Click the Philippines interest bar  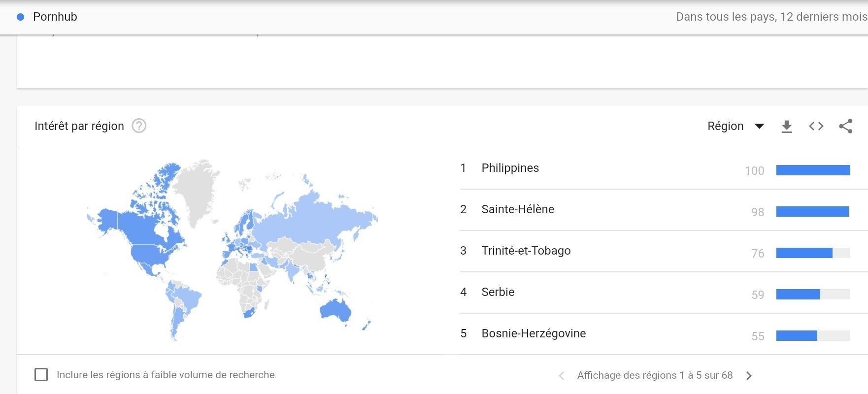pyautogui.click(x=813, y=170)
